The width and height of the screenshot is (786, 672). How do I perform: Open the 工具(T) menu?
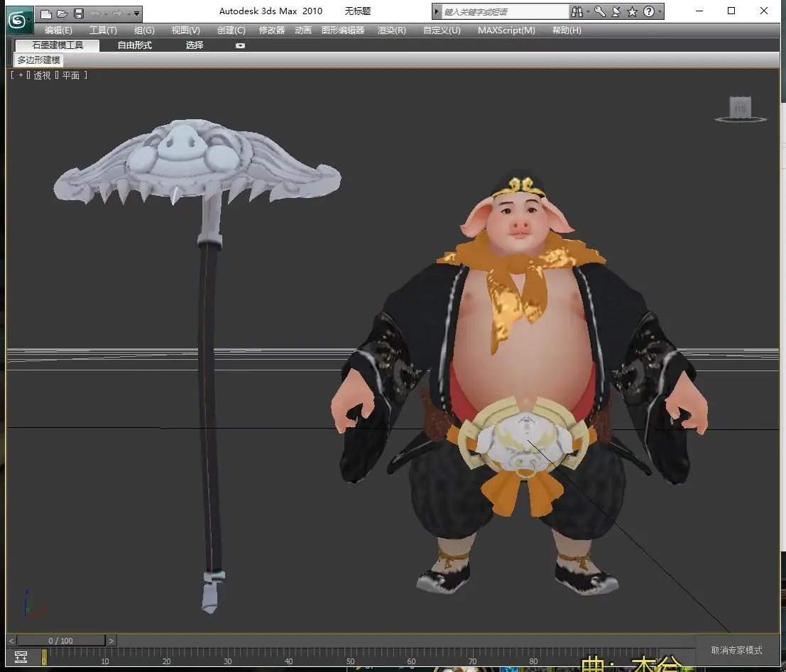pos(103,31)
